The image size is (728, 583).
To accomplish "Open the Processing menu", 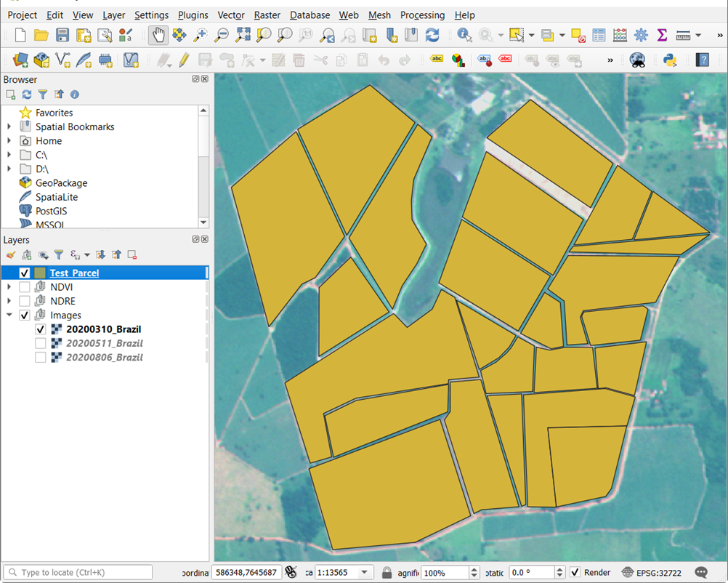I will (x=422, y=15).
